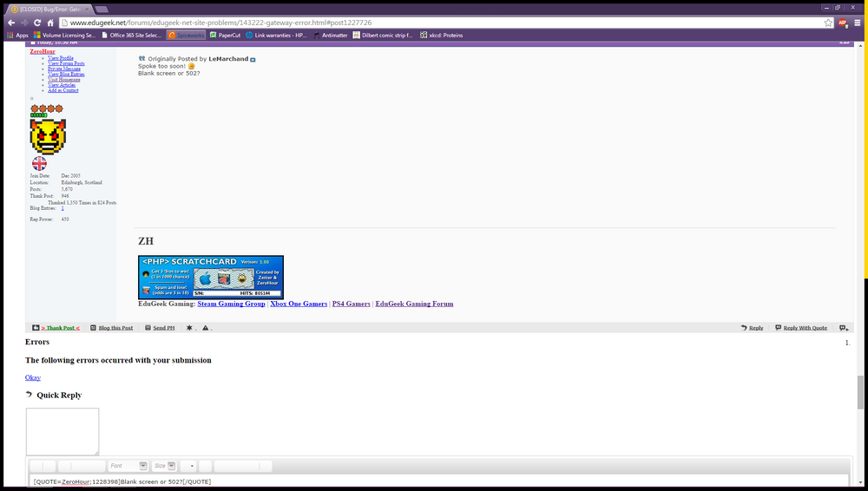Click the Reply button
The height and width of the screenshot is (491, 868).
753,328
